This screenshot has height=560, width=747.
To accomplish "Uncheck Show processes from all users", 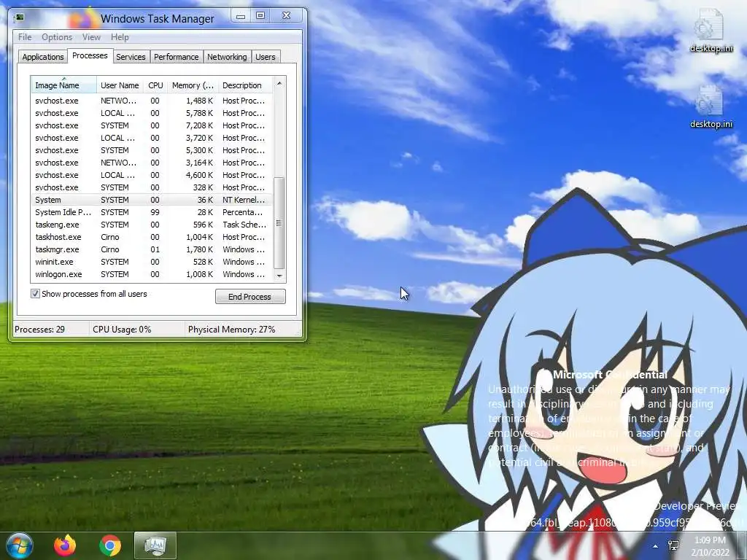I will tap(35, 294).
